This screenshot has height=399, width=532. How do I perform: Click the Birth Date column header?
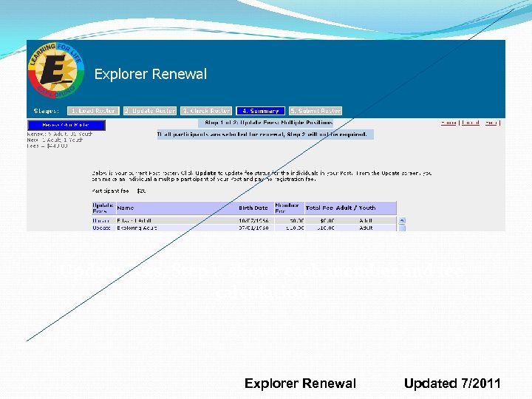253,208
